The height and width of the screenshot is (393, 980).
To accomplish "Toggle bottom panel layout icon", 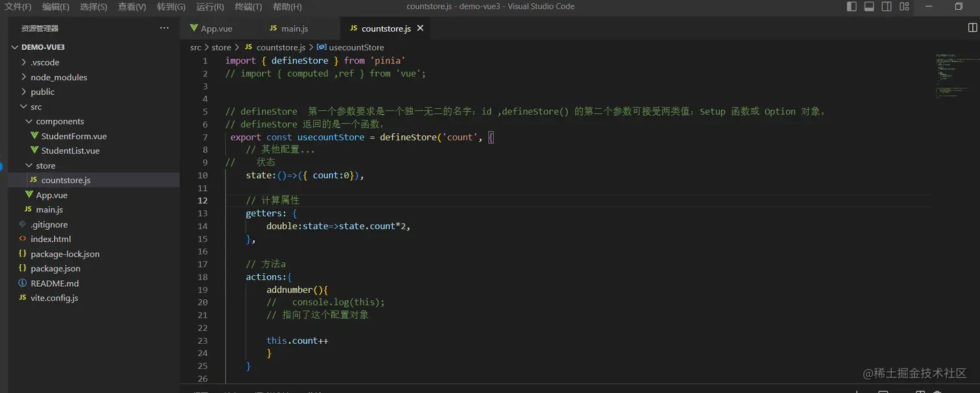I will click(x=869, y=6).
